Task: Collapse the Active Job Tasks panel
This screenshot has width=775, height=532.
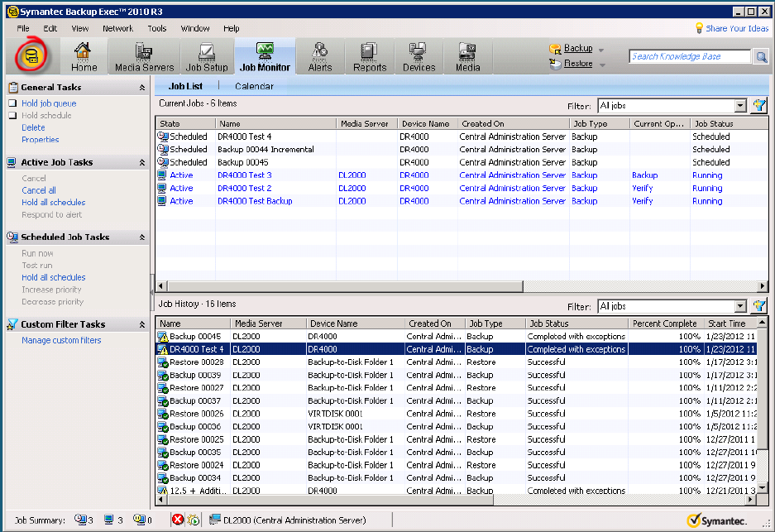Action: 142,163
